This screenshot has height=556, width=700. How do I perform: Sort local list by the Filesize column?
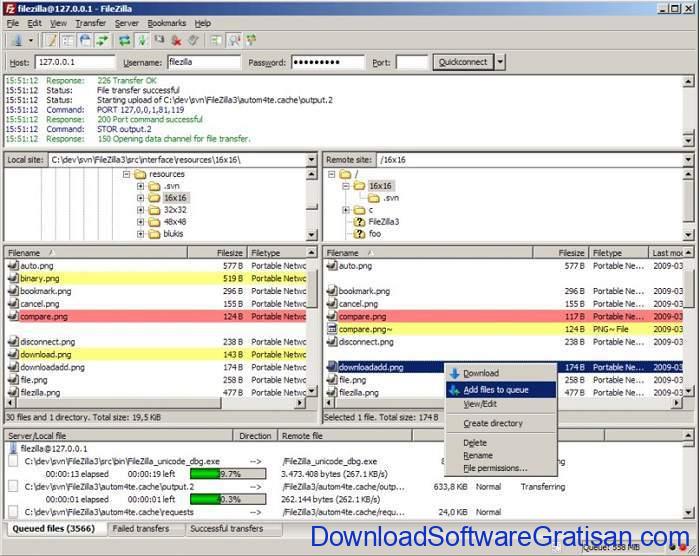click(217, 253)
